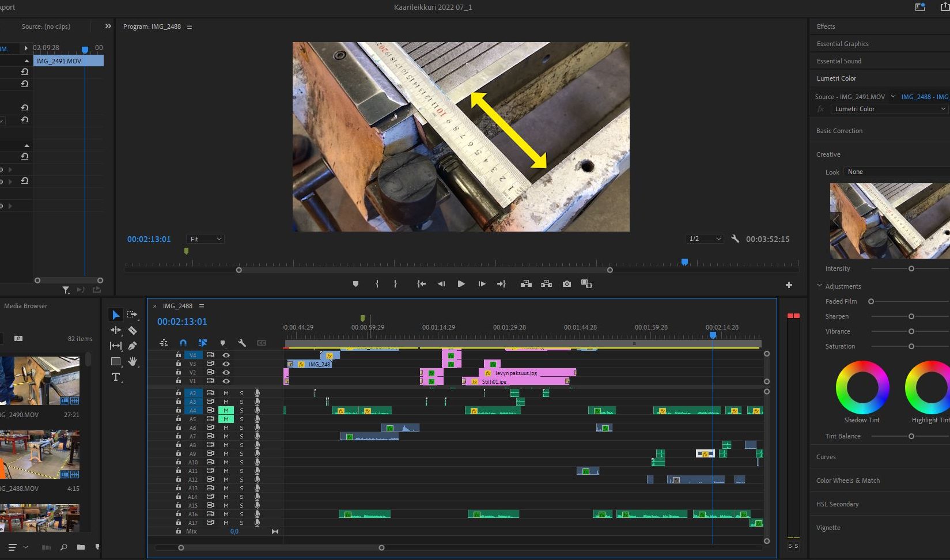This screenshot has height=560, width=950.
Task: Choose the Ripple Edit tool
Action: click(x=116, y=330)
